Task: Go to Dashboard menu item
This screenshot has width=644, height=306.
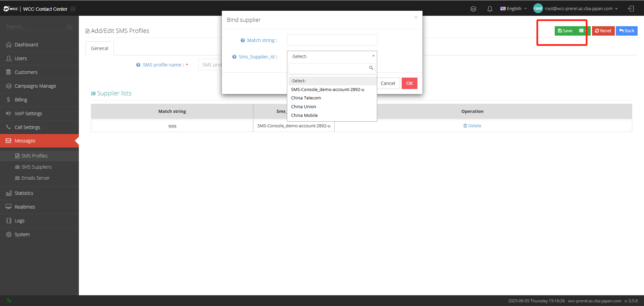Action: pos(39,45)
